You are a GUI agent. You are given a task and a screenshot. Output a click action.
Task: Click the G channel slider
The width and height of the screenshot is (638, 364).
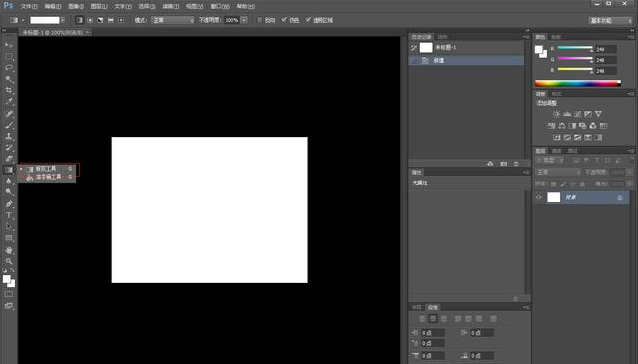[574, 59]
